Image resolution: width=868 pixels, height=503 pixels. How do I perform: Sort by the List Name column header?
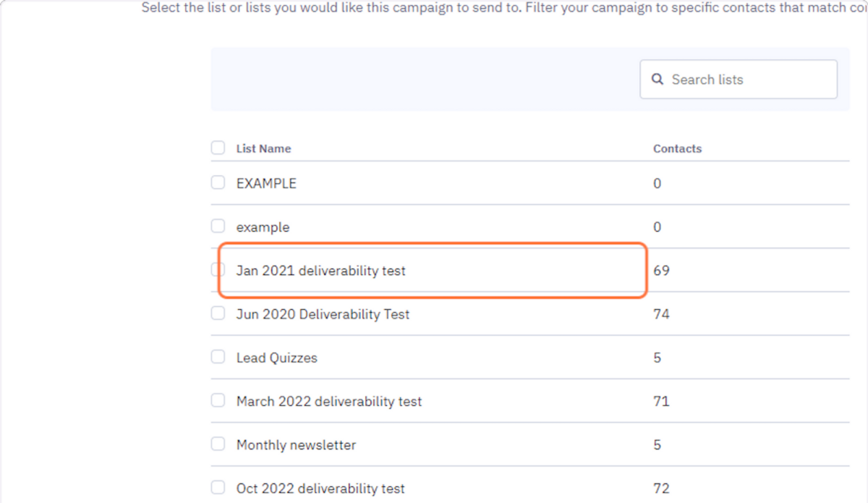click(263, 148)
